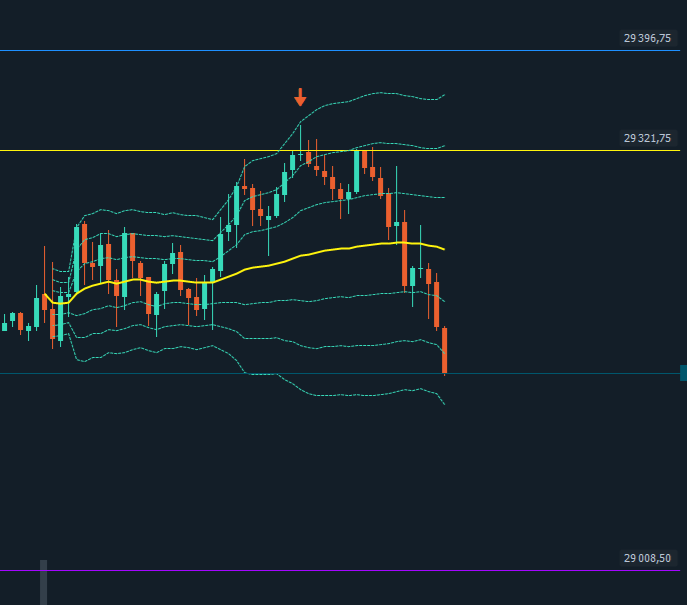
Task: Click the red down-arrow sell signal marker
Action: point(300,97)
